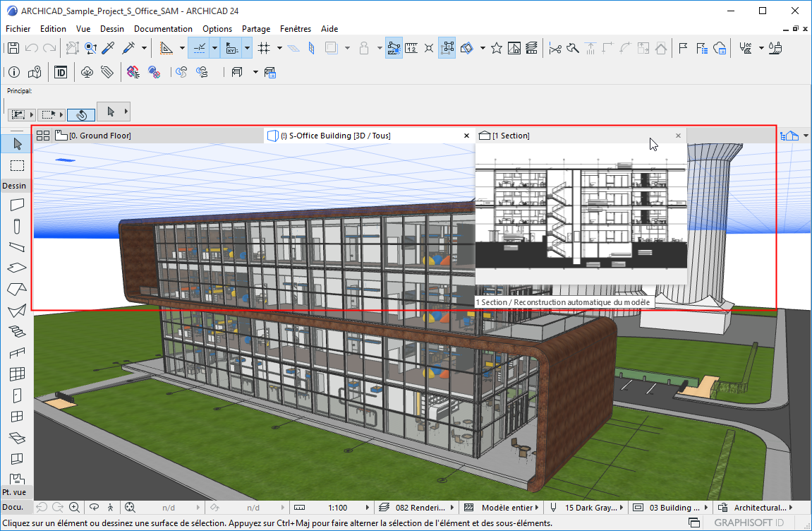Open Favorites with the star icon

[497, 48]
